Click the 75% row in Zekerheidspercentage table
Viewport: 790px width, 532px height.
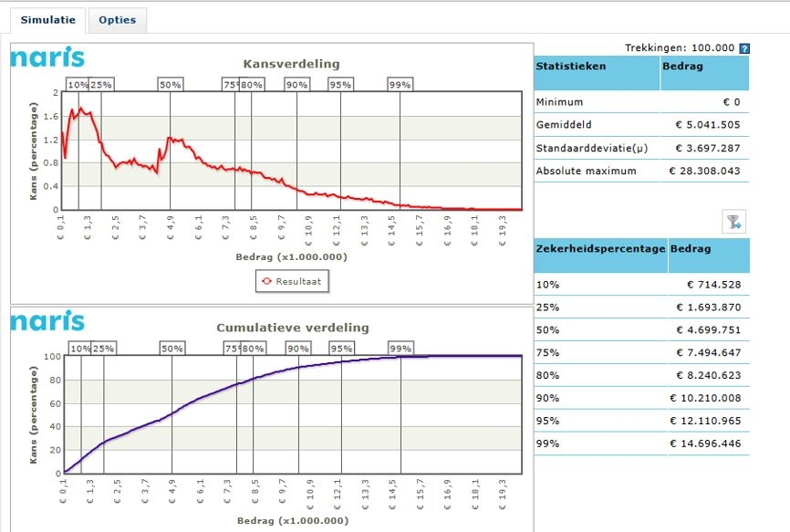tap(547, 353)
